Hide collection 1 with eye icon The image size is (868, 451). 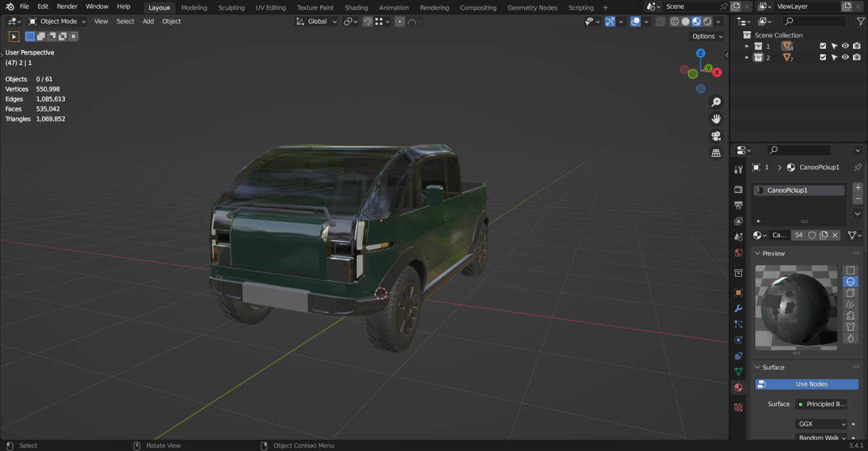point(845,46)
